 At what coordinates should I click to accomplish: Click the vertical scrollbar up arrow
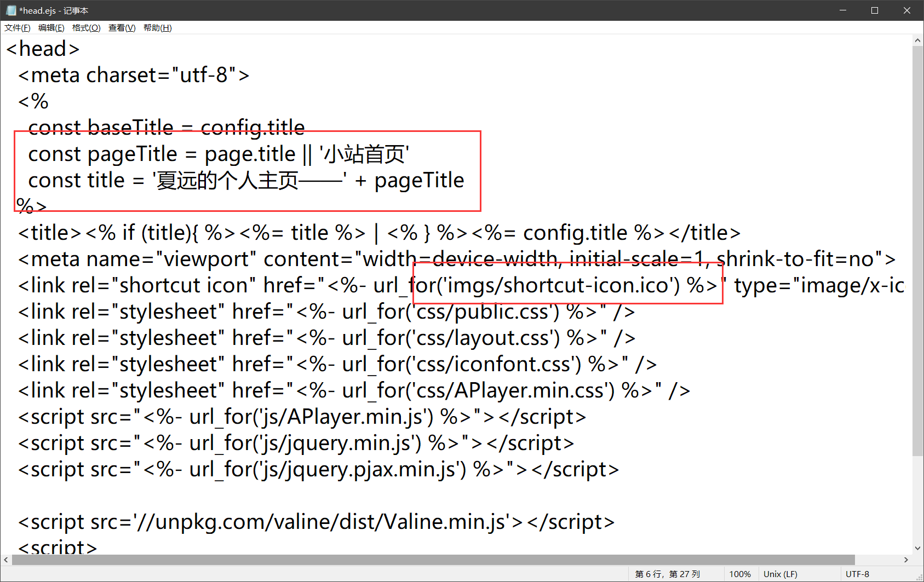point(917,40)
